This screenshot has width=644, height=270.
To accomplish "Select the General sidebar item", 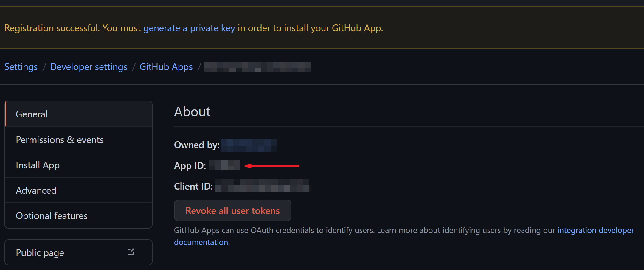I will pos(79,114).
